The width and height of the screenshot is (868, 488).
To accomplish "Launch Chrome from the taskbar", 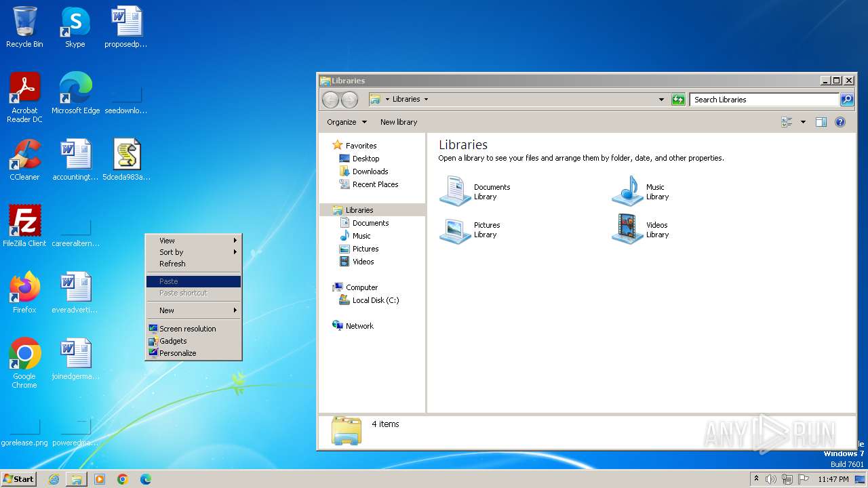I will [x=123, y=479].
